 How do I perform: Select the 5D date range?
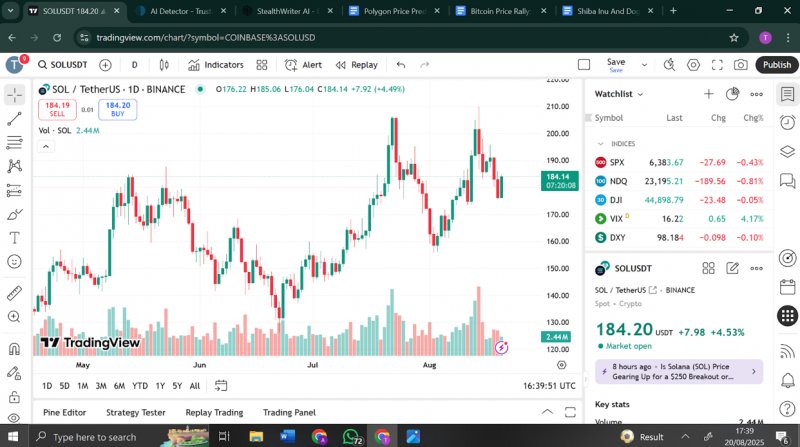pos(64,386)
